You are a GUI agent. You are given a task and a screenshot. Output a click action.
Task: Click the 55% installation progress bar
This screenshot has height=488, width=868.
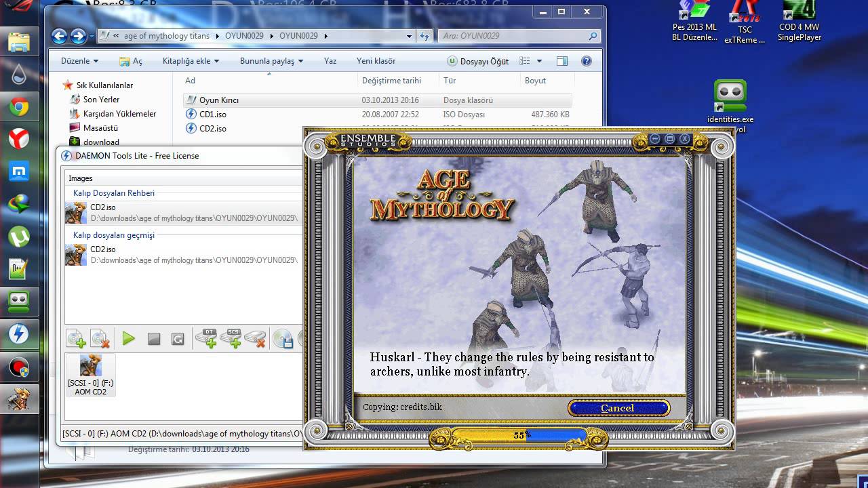[x=519, y=435]
